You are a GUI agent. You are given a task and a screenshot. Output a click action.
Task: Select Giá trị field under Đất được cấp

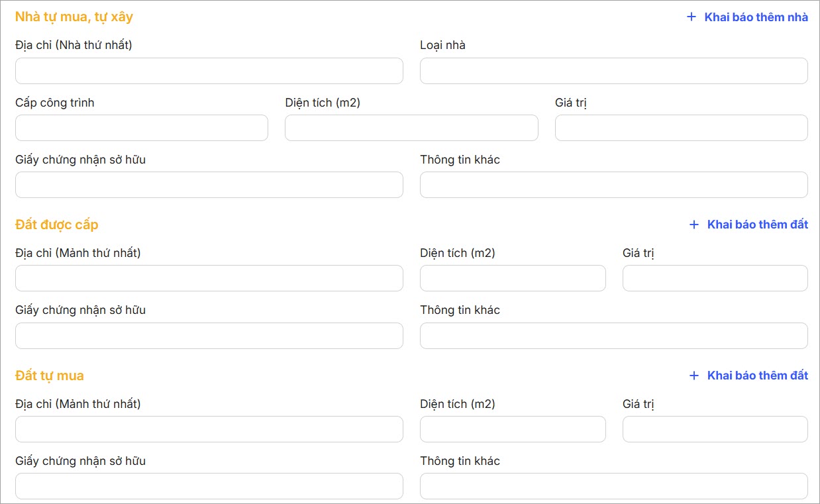(715, 278)
